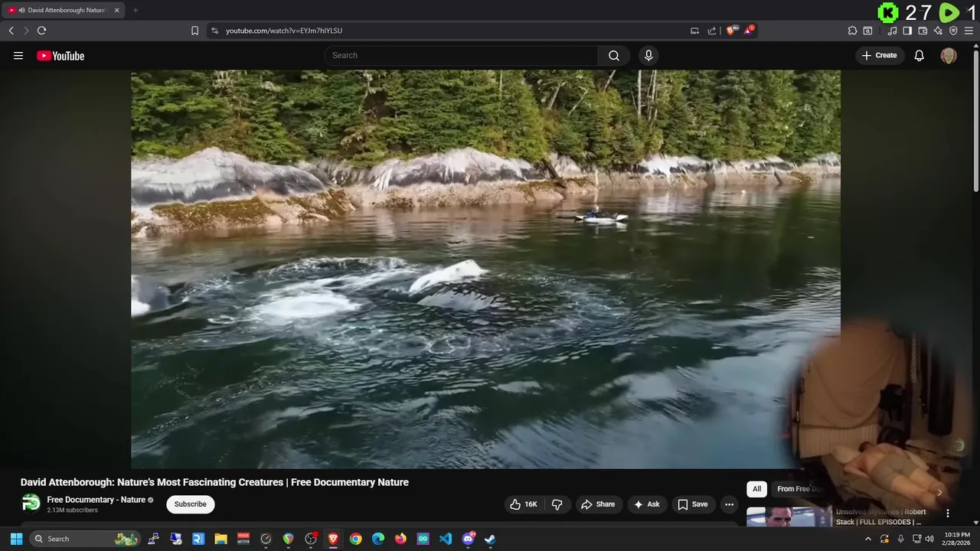Select the All filter chip

coord(756,489)
